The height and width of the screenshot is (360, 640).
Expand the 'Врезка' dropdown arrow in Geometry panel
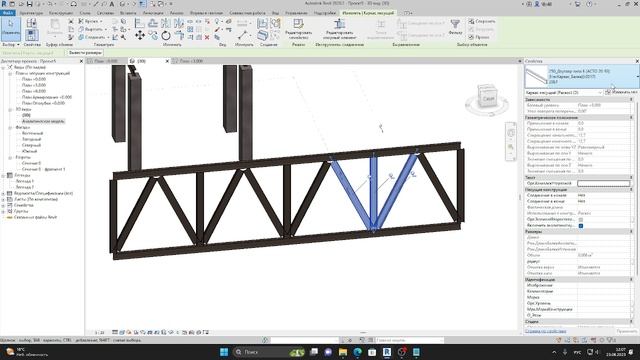tap(100, 21)
